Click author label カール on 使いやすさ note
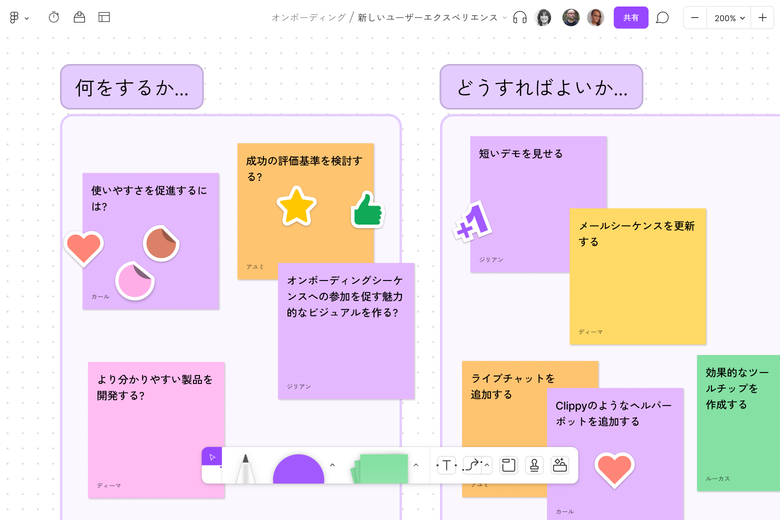Viewport: 780px width, 520px height. pyautogui.click(x=100, y=297)
